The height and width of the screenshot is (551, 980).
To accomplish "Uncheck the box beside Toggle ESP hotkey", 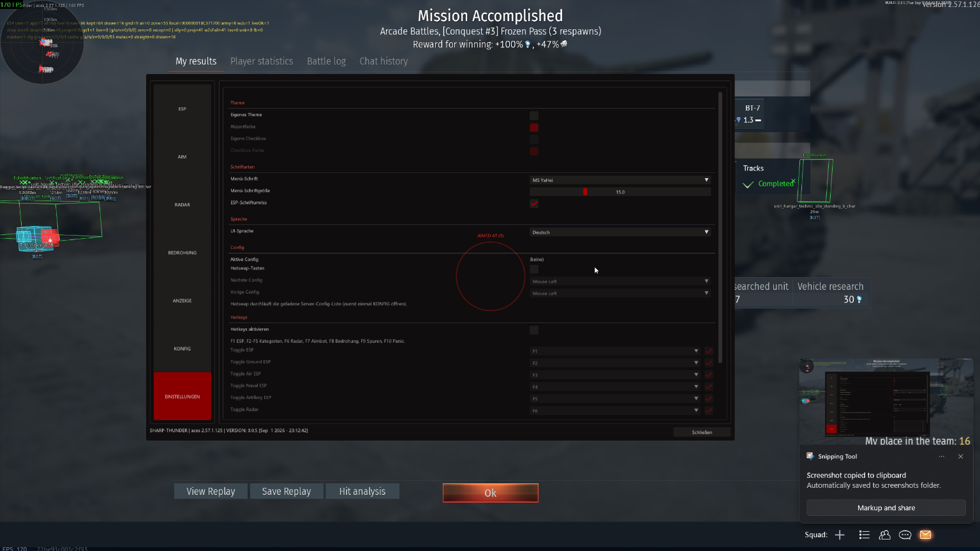I will click(x=708, y=351).
